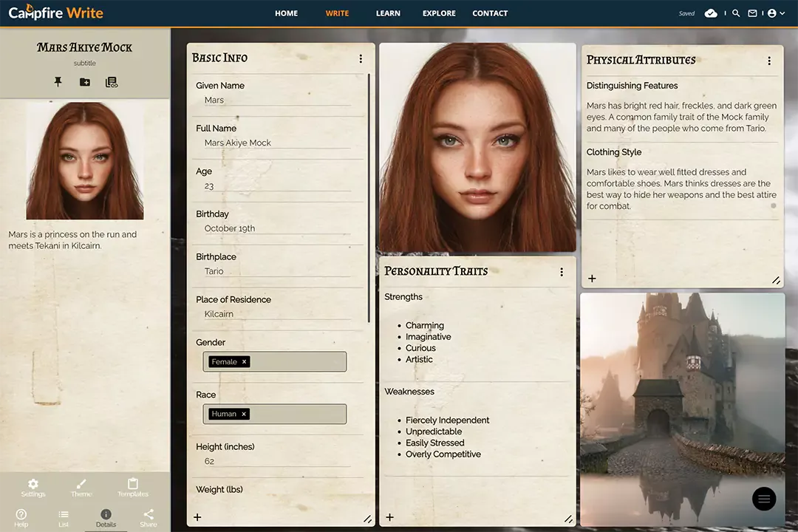Click the pin icon under character name

click(58, 82)
